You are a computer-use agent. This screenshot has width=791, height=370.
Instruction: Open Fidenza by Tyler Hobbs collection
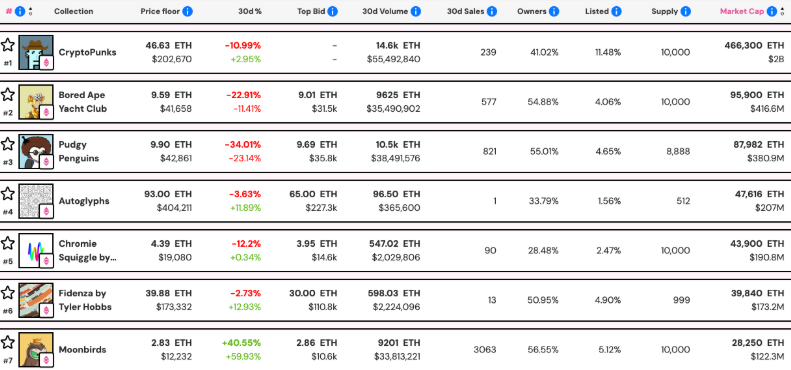click(85, 300)
